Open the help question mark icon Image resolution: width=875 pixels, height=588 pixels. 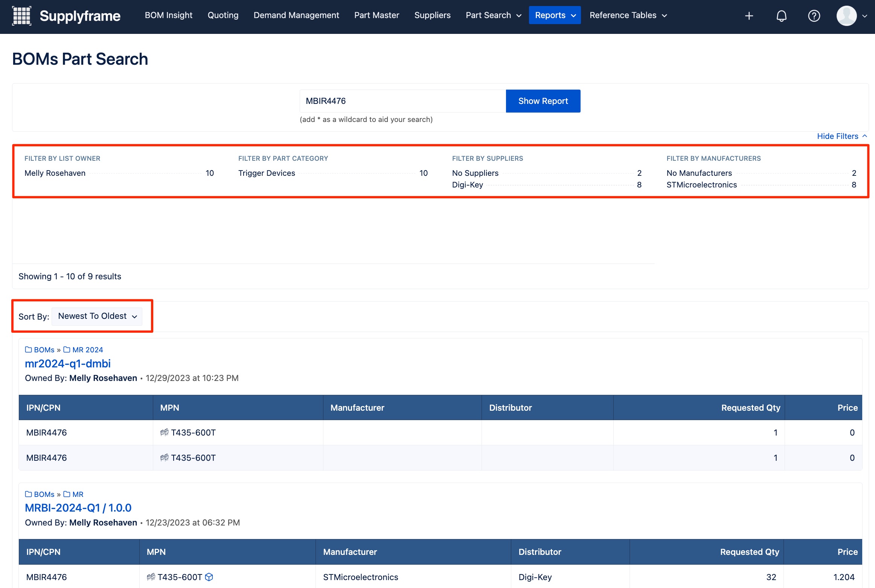point(814,16)
